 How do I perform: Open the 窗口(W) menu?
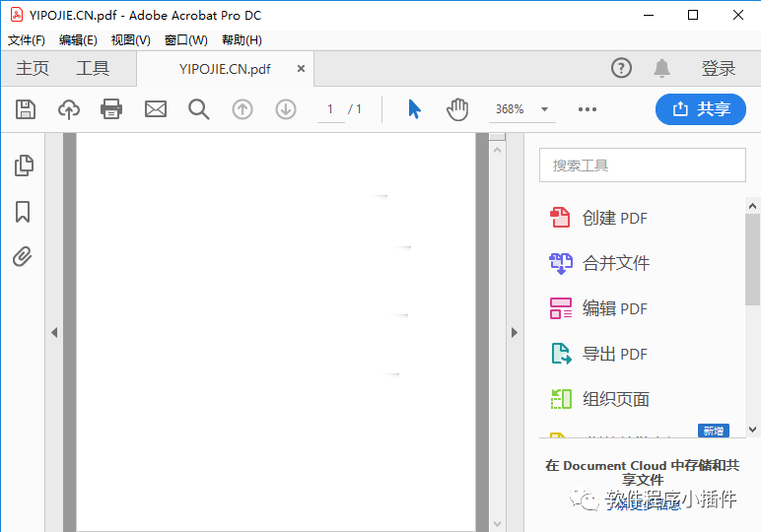click(x=186, y=40)
